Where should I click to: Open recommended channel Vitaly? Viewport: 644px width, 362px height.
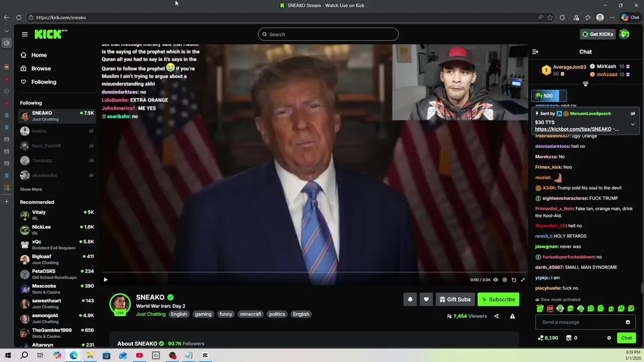56,215
